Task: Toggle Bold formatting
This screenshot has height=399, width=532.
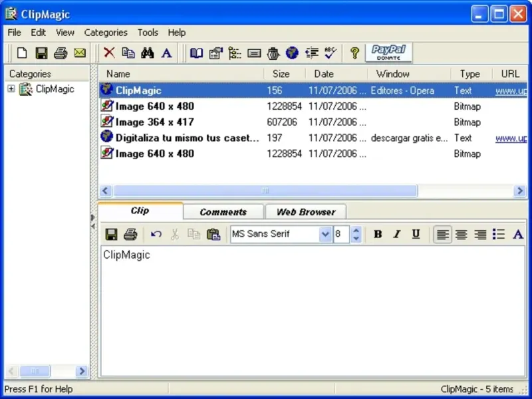Action: [378, 234]
